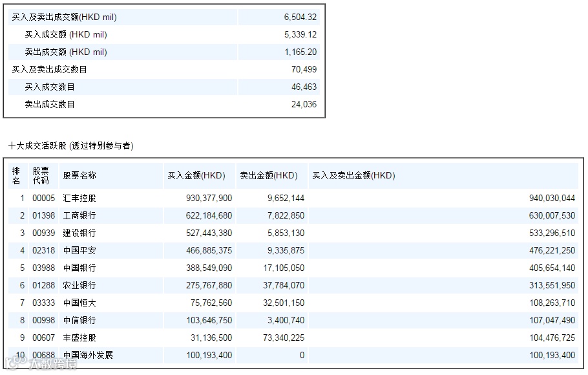This screenshot has height=375, width=588.
Task: Select stock name 工商银行
Action: [79, 215]
